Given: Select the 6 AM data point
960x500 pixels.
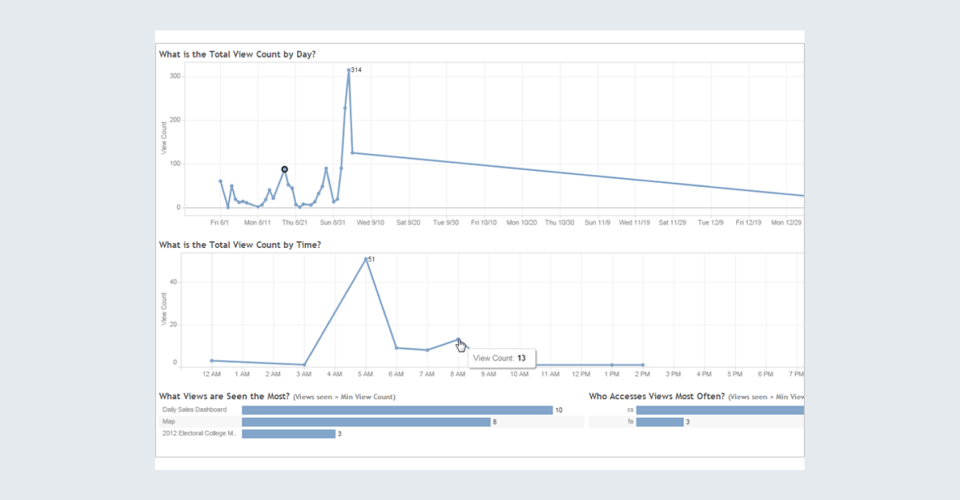Looking at the screenshot, I should click(x=397, y=348).
